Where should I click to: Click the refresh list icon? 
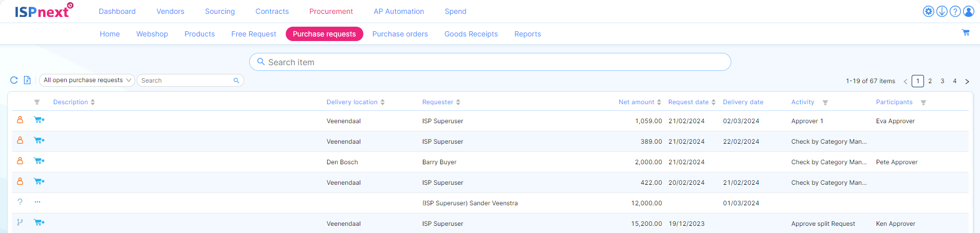click(x=14, y=80)
